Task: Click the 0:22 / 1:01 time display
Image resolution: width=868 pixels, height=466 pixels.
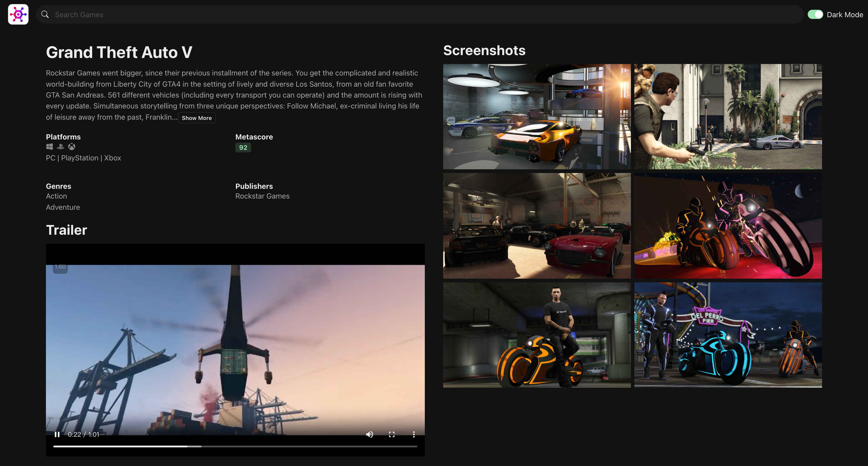Action: coord(84,434)
